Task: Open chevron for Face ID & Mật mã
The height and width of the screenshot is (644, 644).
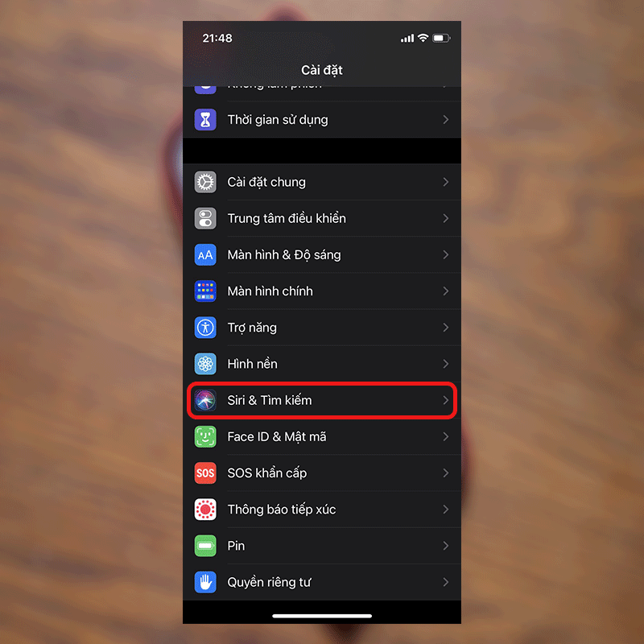Action: [x=446, y=436]
